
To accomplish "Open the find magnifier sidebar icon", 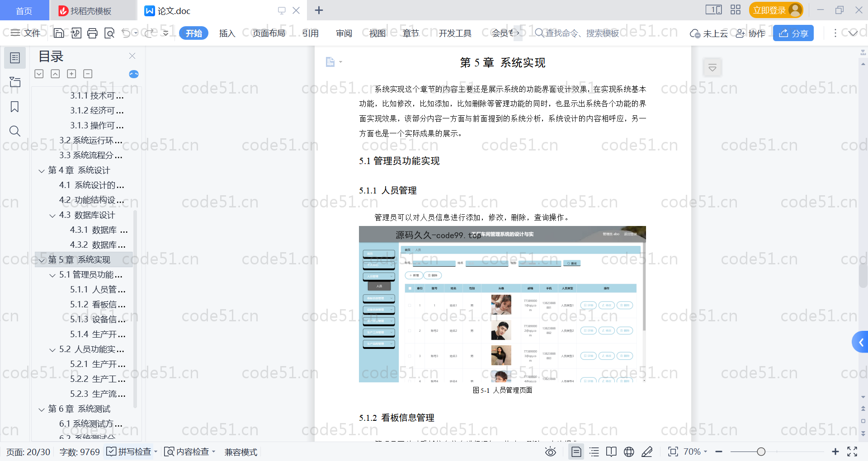I will [x=15, y=131].
